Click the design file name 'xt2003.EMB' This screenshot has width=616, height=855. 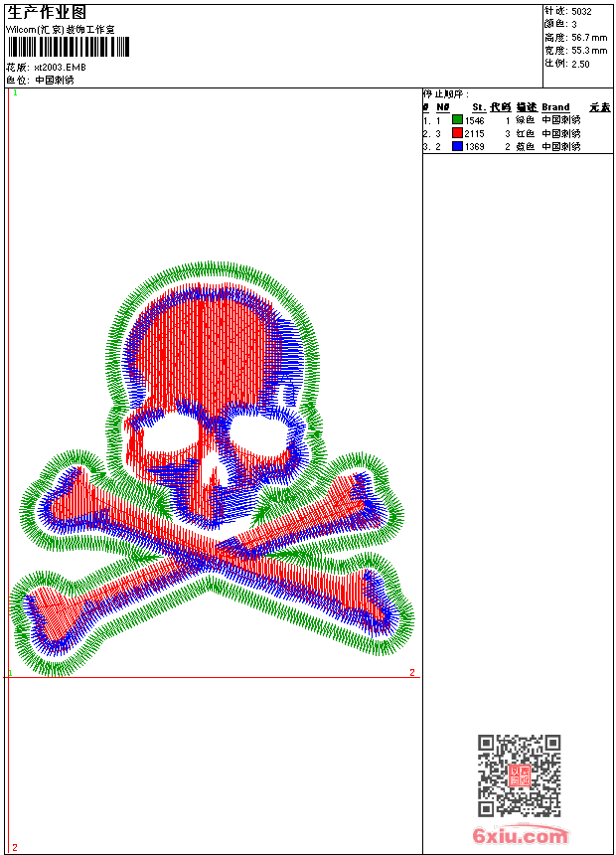[x=60, y=67]
